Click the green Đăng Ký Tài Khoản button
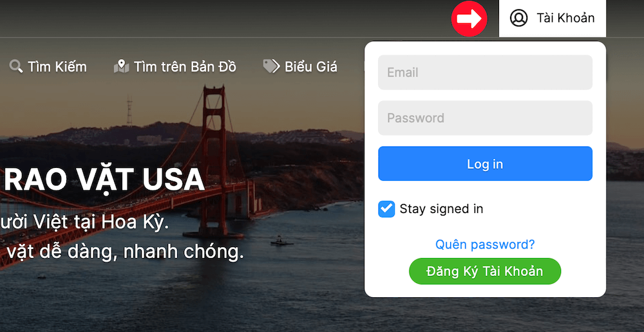The height and width of the screenshot is (332, 644). 485,272
